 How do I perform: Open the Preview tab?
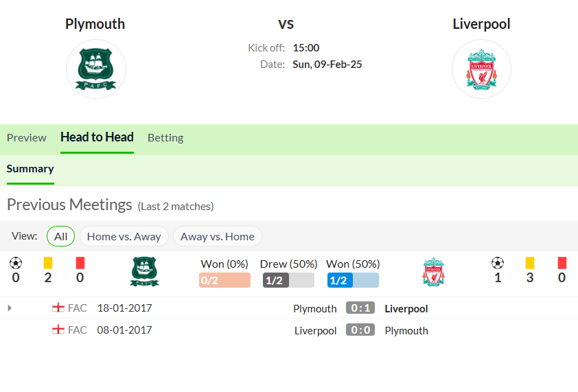click(27, 138)
